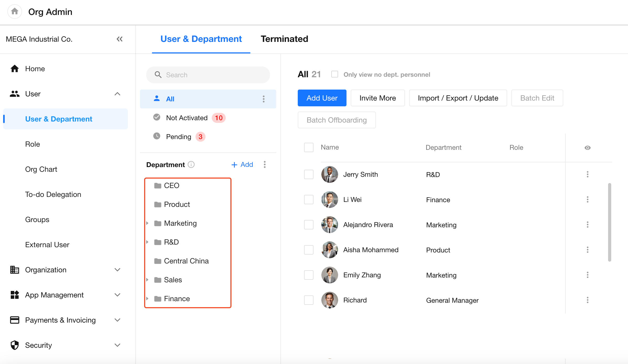Click the Department info icon
Viewport: 628px width, 364px height.
click(191, 164)
